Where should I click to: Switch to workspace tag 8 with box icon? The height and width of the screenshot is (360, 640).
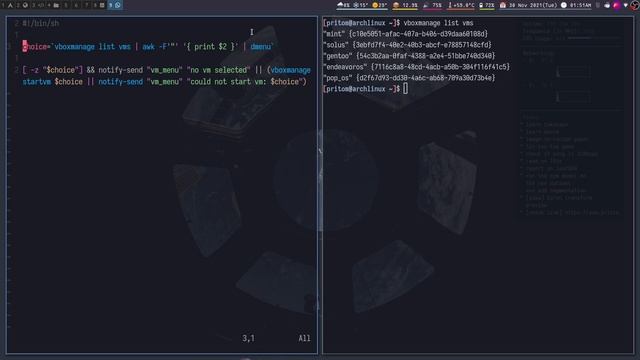(98, 5)
